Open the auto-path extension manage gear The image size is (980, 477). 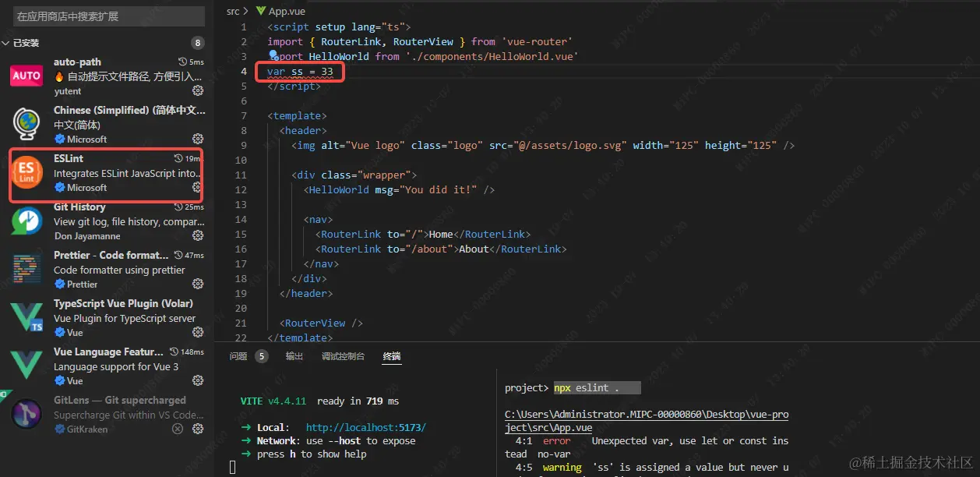pyautogui.click(x=198, y=91)
